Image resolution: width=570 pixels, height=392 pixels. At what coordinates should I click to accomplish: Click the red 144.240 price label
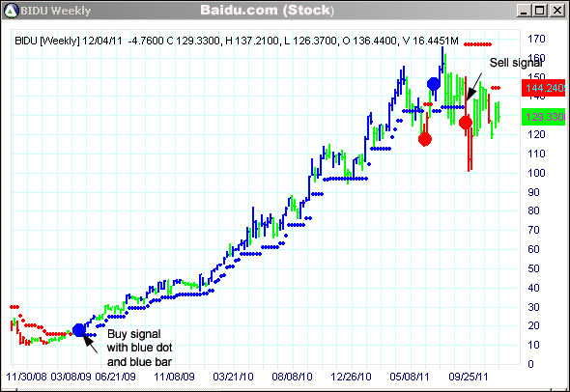(x=544, y=88)
